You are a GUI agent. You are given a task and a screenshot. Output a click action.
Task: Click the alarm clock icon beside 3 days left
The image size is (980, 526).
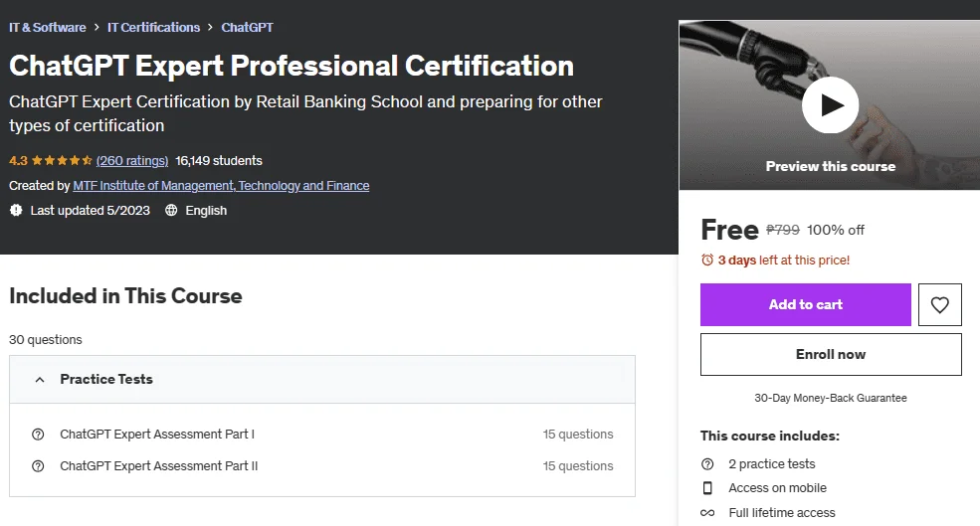707,260
